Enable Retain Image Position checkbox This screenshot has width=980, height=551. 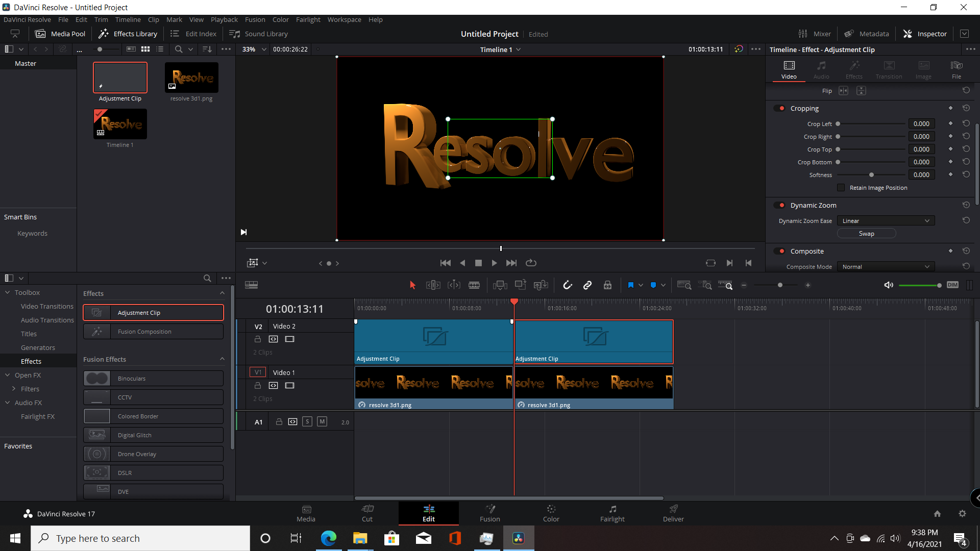pos(841,188)
